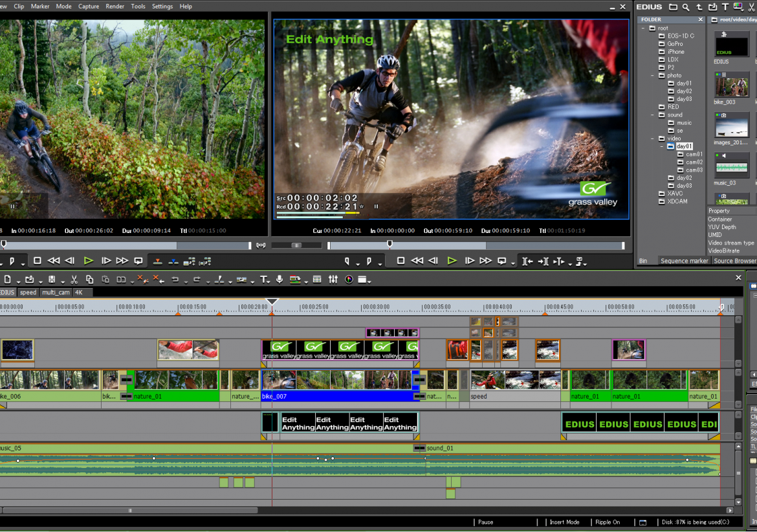
Task: Switch to the Sequence marker tab
Action: 684,261
